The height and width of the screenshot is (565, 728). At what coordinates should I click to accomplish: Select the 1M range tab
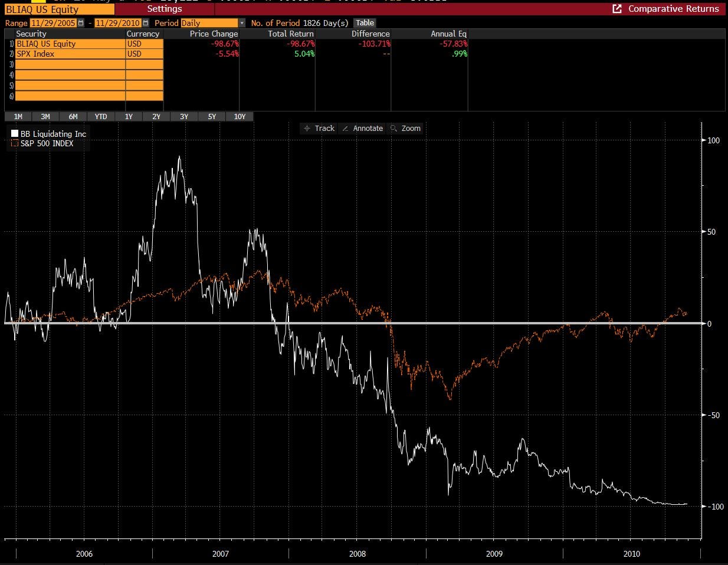pos(18,116)
